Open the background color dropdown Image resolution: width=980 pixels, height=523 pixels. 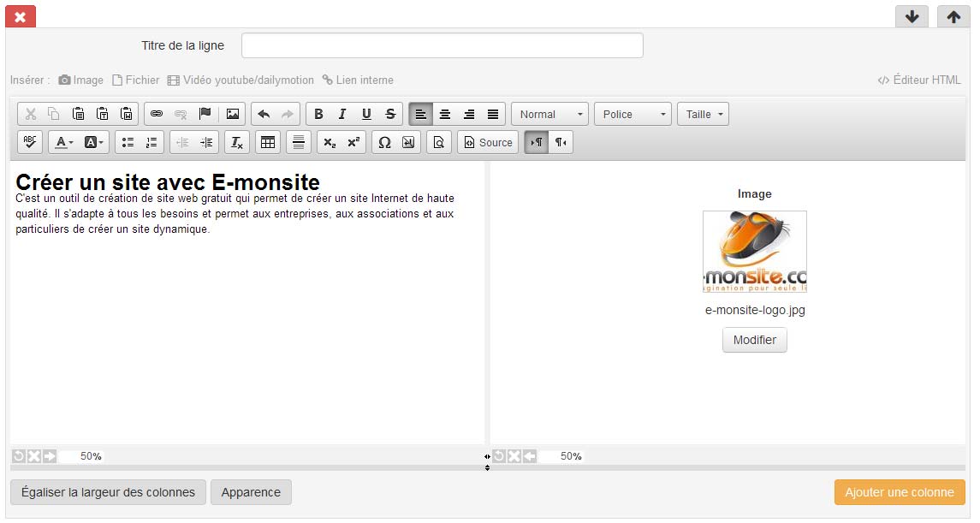94,142
